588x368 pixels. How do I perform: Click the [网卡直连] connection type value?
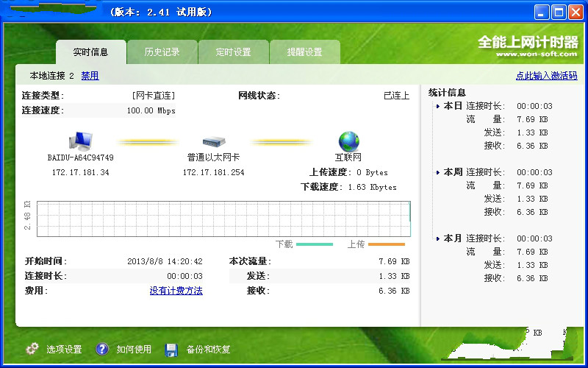coord(154,96)
